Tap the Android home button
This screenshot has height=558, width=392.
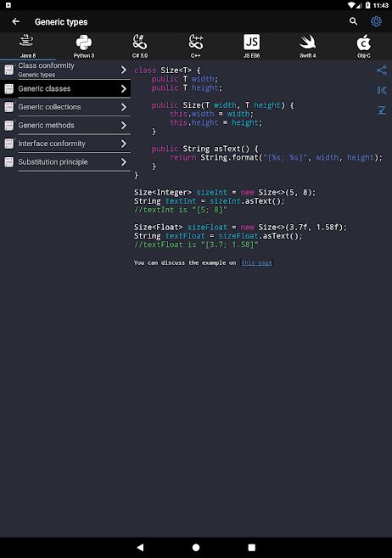196,547
